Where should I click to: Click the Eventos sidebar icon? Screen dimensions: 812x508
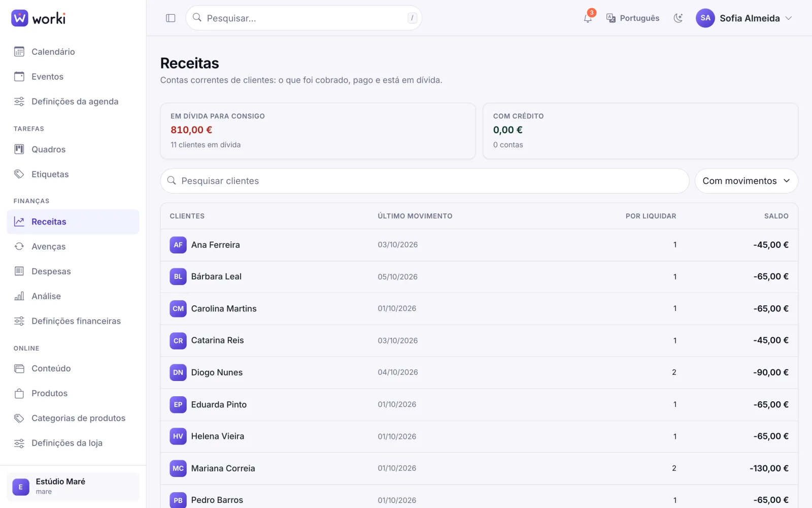click(19, 77)
